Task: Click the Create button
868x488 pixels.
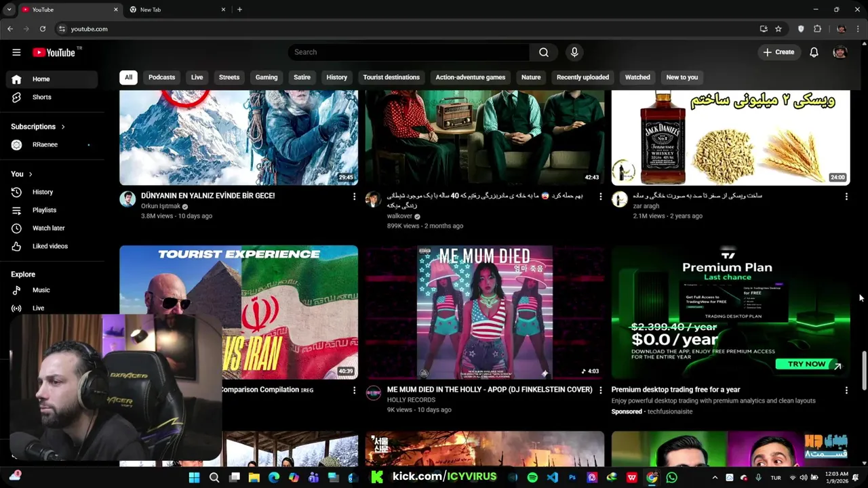Action: (x=778, y=52)
